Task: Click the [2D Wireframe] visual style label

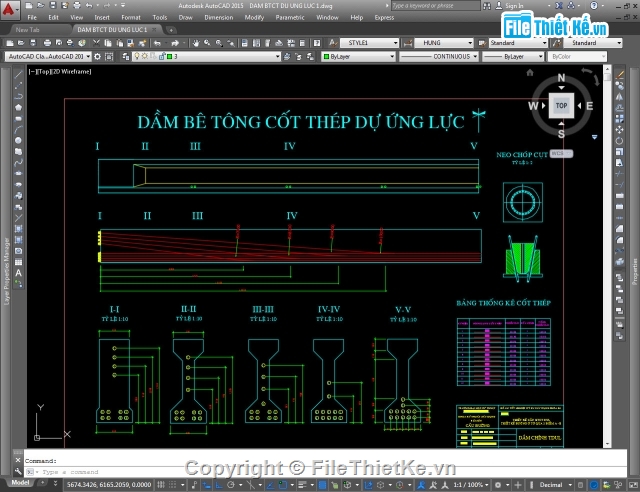Action: pyautogui.click(x=72, y=71)
